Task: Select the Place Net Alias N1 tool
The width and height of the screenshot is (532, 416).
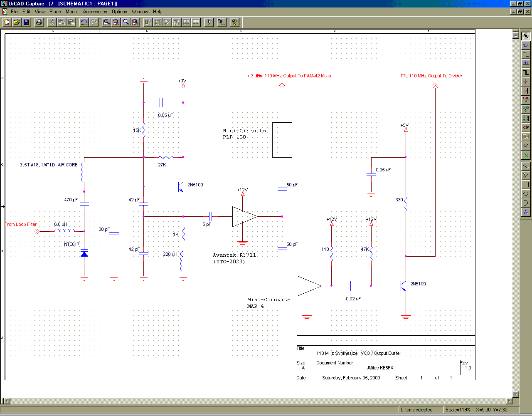Action: tap(526, 63)
